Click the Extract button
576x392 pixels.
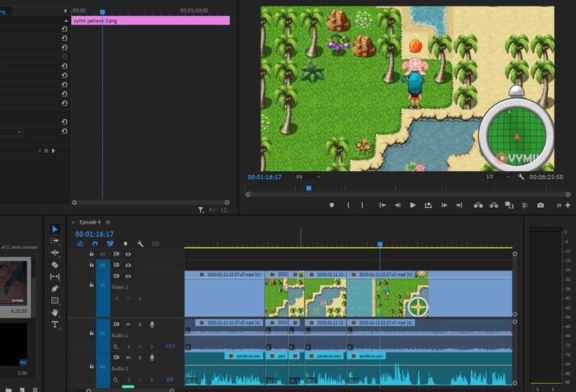click(494, 205)
